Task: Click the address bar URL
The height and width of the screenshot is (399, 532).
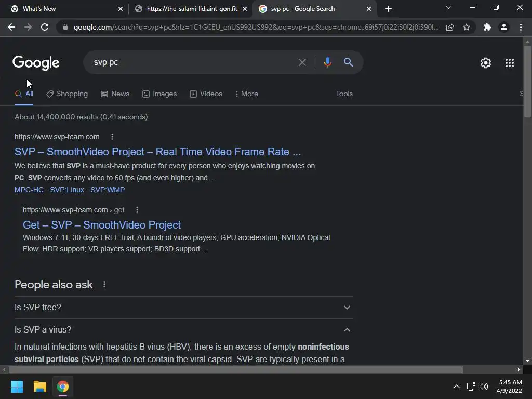Action: point(256,27)
